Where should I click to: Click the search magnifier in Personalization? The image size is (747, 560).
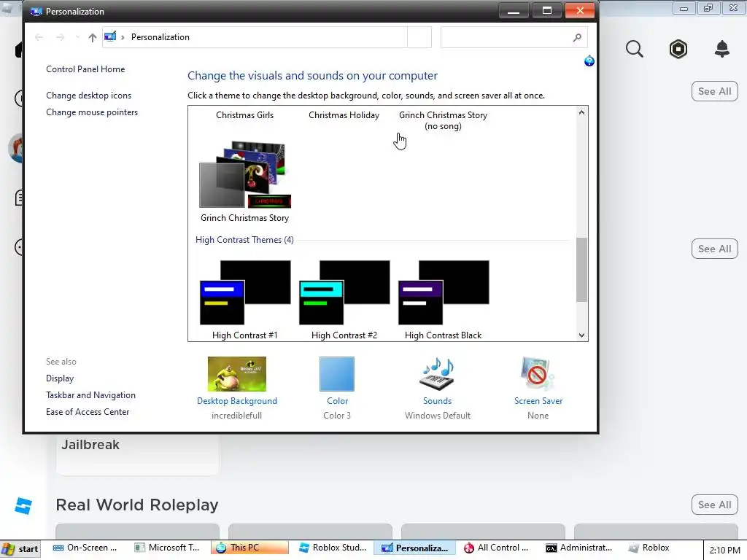(577, 37)
